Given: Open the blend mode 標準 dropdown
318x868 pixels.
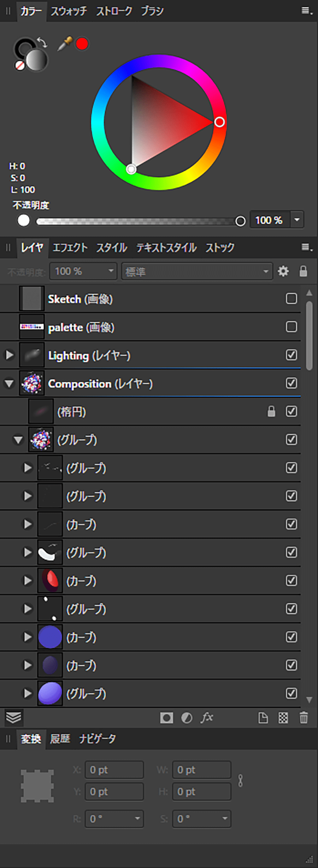Looking at the screenshot, I should [x=197, y=271].
